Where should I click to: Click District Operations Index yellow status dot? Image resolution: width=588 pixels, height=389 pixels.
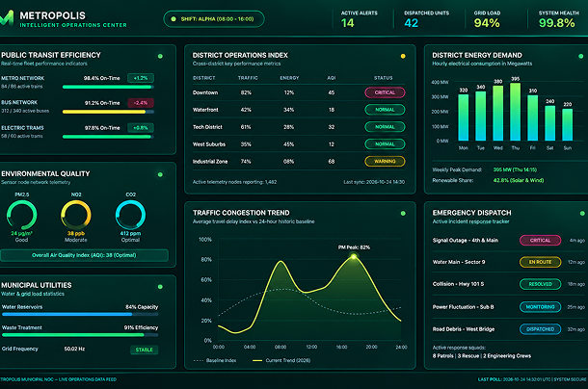403,56
